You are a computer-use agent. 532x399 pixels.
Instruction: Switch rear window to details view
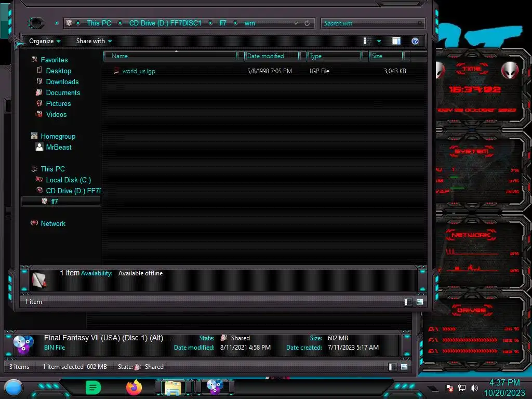coord(392,367)
